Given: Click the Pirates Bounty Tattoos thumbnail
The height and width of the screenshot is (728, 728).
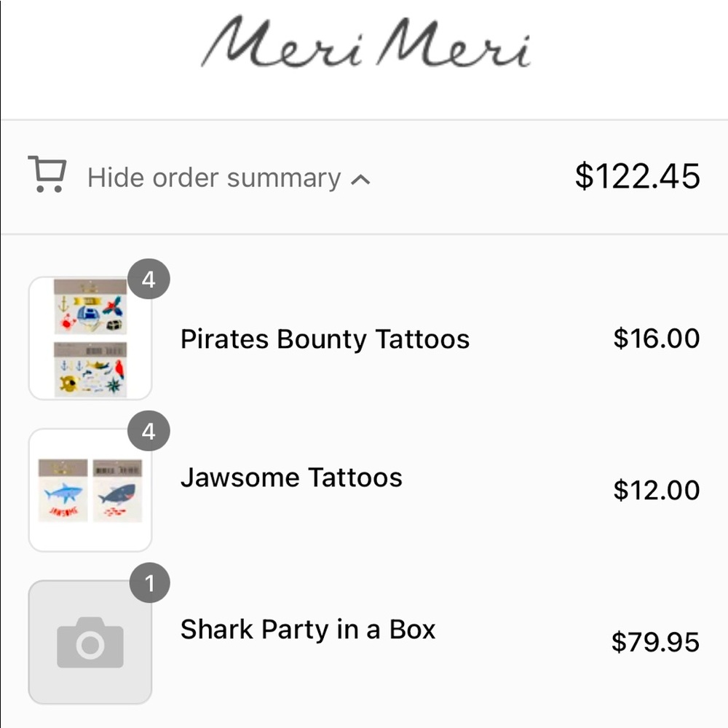Looking at the screenshot, I should (x=89, y=336).
